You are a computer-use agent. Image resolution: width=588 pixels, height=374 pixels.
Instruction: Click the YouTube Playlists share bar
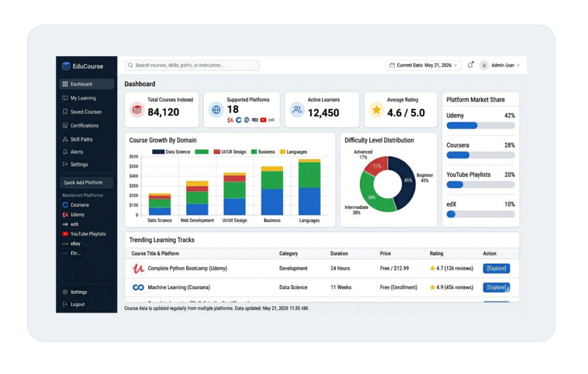click(481, 185)
